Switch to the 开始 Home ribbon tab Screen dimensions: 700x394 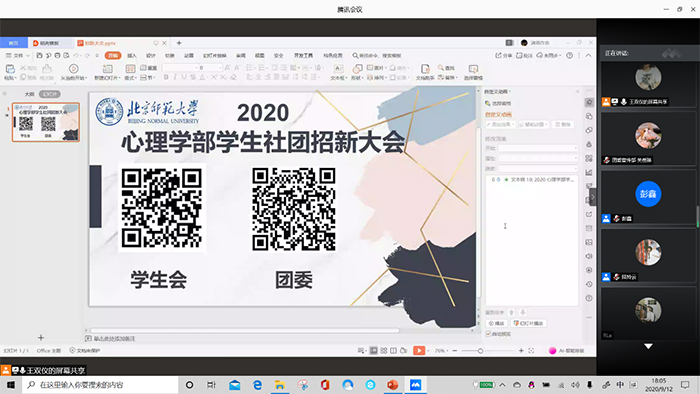pyautogui.click(x=113, y=55)
